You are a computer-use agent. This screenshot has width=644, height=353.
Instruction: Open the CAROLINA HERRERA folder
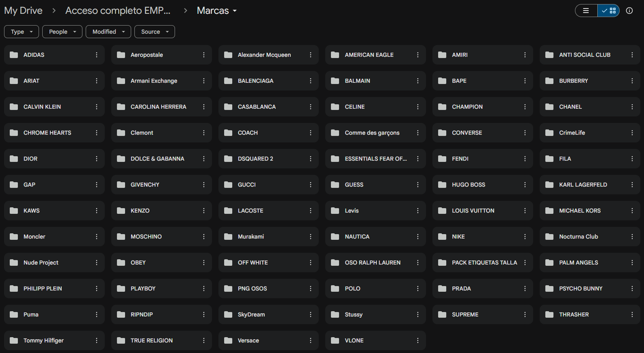click(162, 107)
